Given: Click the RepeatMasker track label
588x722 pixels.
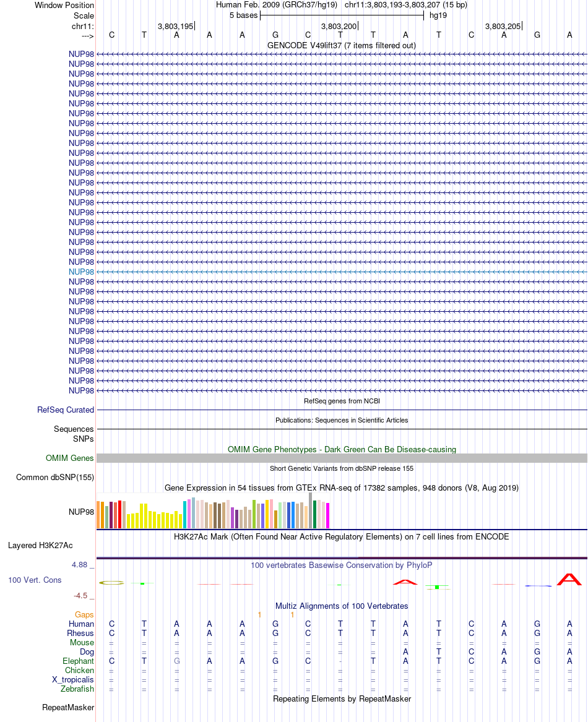Looking at the screenshot, I should [67, 708].
